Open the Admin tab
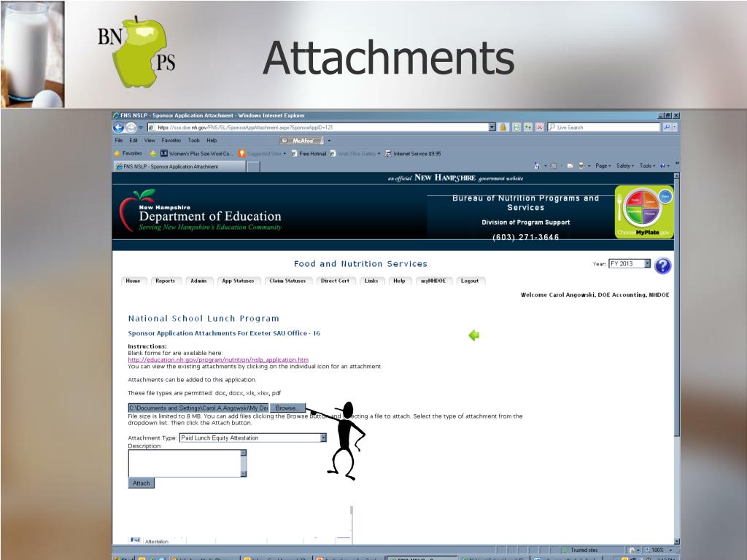The height and width of the screenshot is (560, 747). (198, 281)
